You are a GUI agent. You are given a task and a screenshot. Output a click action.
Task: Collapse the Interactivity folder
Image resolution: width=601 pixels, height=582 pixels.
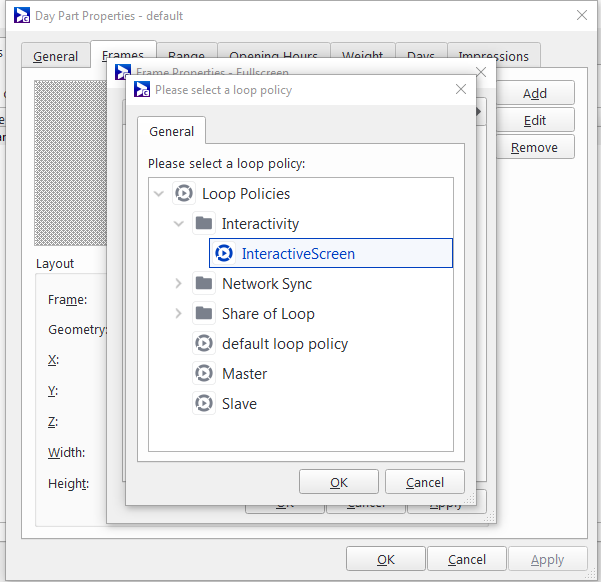pyautogui.click(x=179, y=224)
